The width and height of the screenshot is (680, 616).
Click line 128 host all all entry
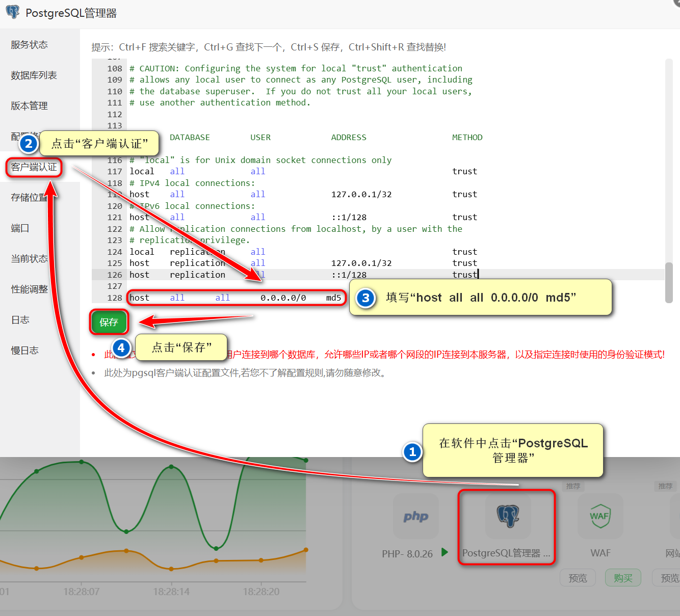click(x=236, y=298)
